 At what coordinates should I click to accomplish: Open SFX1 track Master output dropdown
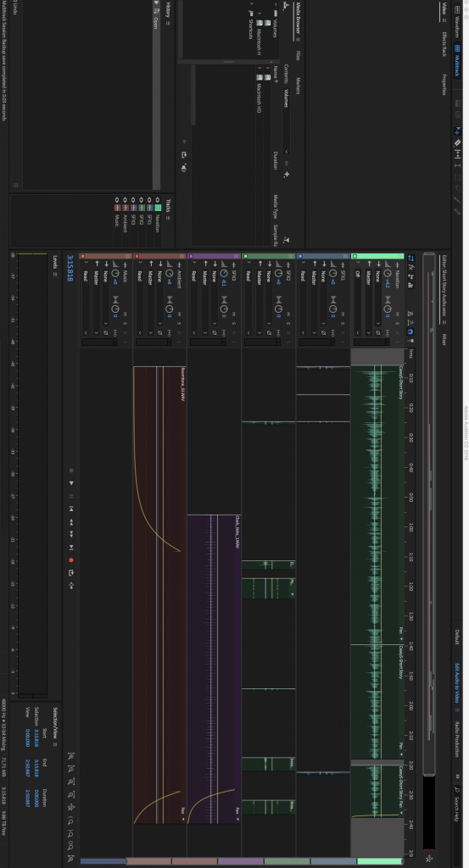click(x=314, y=303)
